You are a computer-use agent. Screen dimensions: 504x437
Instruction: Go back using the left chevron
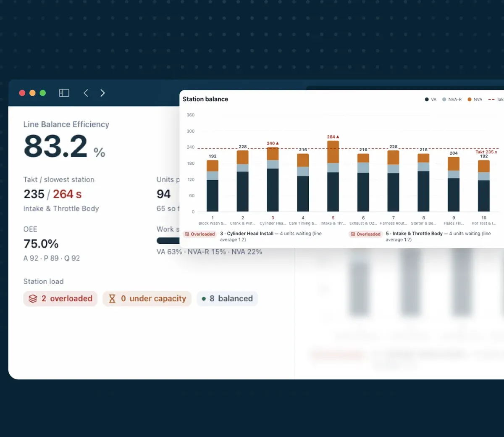[86, 93]
